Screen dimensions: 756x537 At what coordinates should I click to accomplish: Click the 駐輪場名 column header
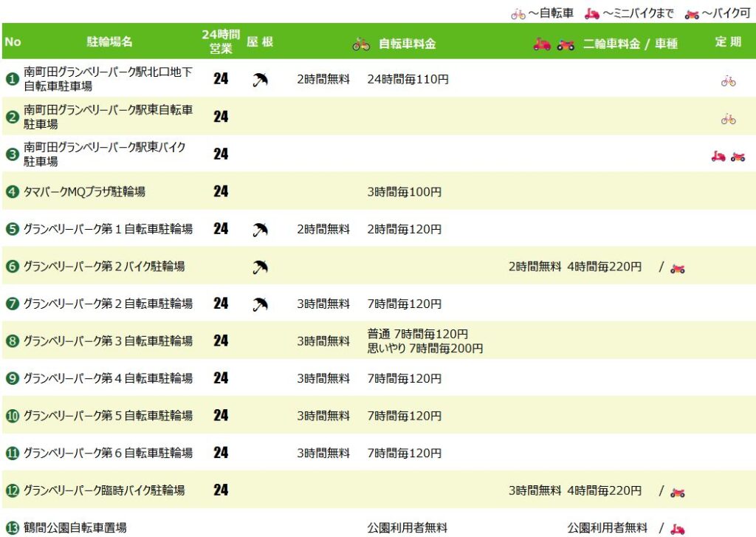[109, 42]
